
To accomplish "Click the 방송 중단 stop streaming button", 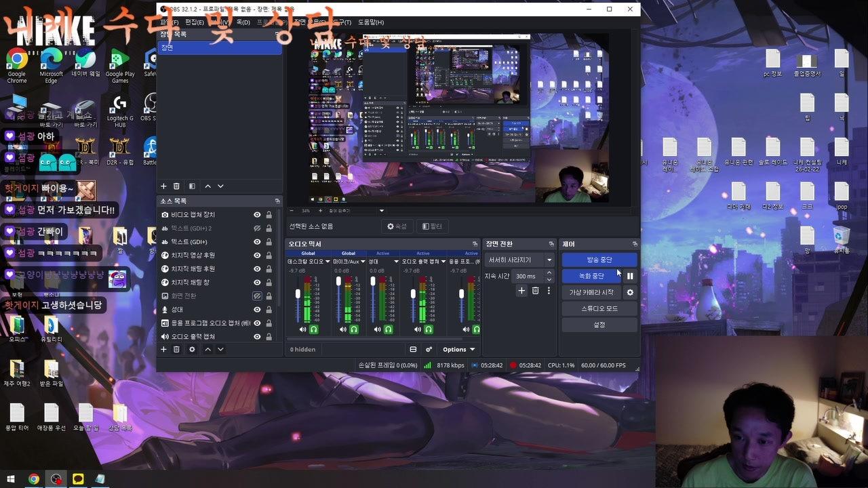I will coord(599,260).
